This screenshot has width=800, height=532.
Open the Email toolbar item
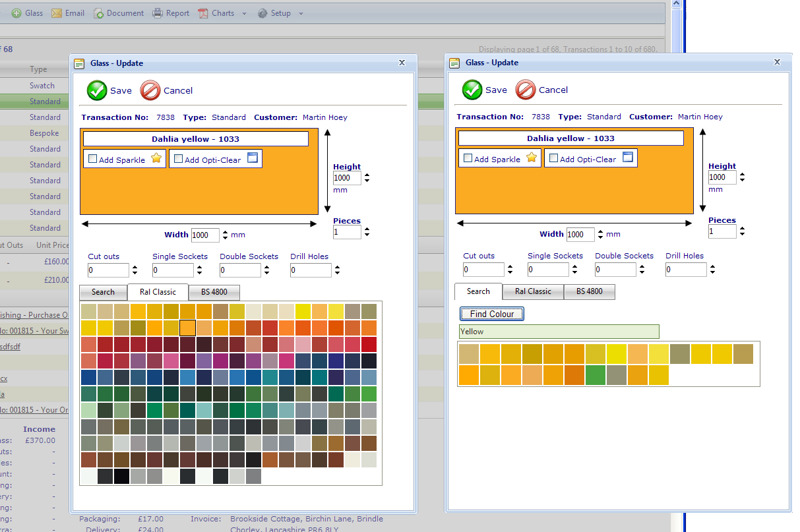click(68, 13)
